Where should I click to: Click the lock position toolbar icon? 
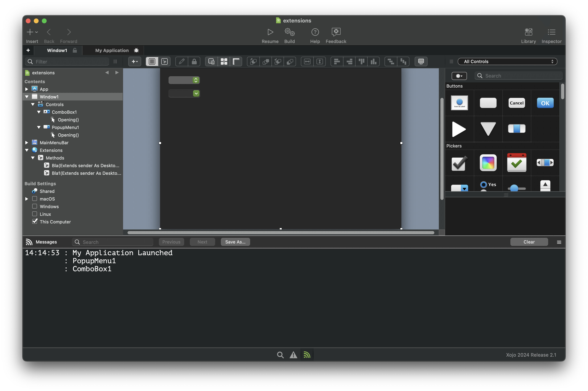(x=194, y=62)
